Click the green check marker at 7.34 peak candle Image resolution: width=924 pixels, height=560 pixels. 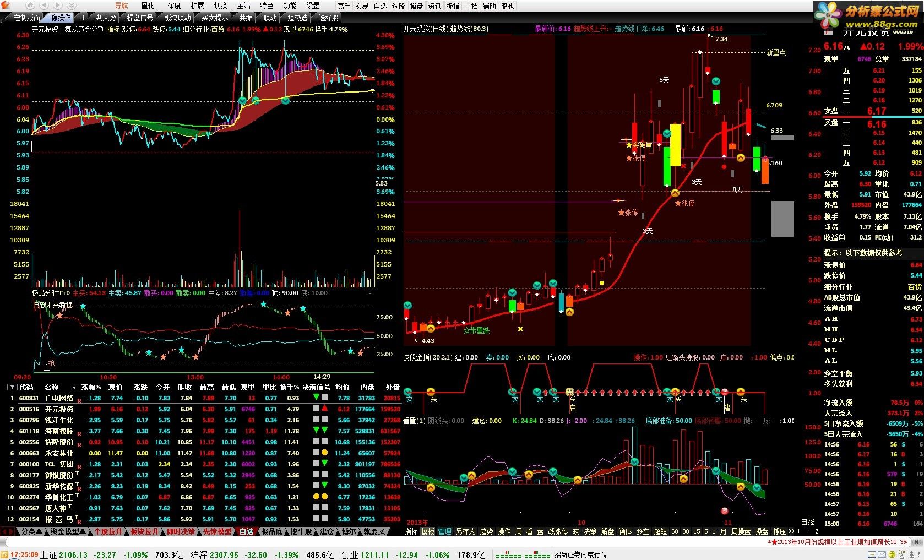click(x=716, y=81)
